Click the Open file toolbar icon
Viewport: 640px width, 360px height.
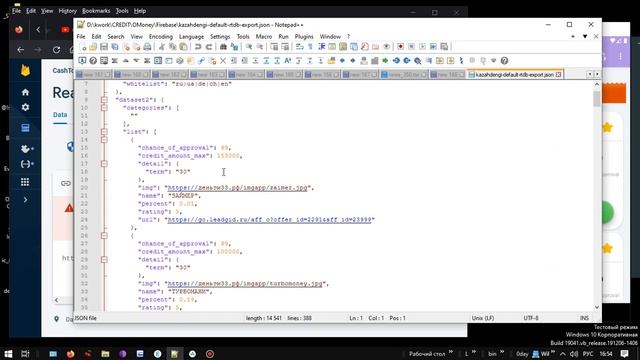click(93, 47)
